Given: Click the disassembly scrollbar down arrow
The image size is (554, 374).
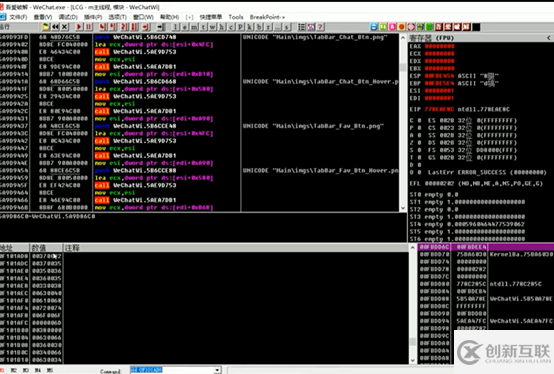Looking at the screenshot, I should coord(403,208).
